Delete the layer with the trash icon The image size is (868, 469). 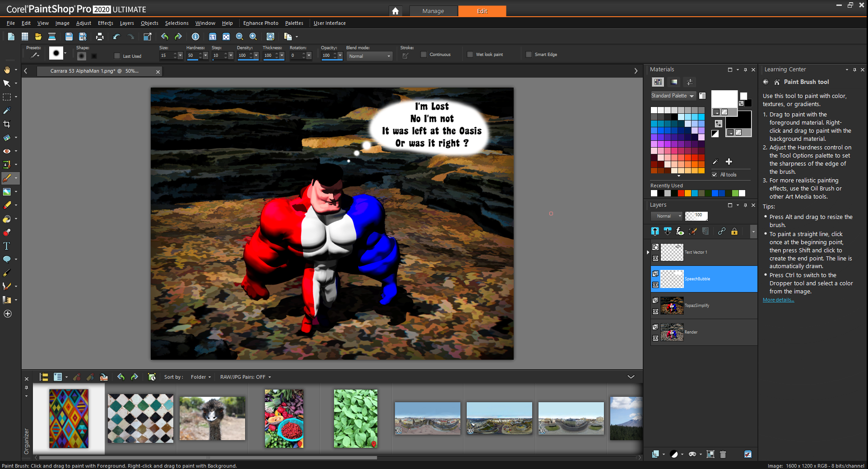point(723,454)
